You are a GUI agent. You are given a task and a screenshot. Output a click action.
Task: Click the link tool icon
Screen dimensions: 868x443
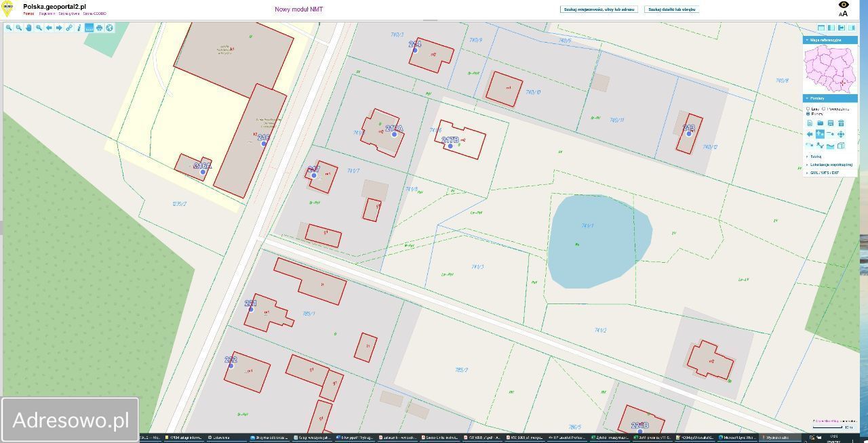[x=69, y=28]
